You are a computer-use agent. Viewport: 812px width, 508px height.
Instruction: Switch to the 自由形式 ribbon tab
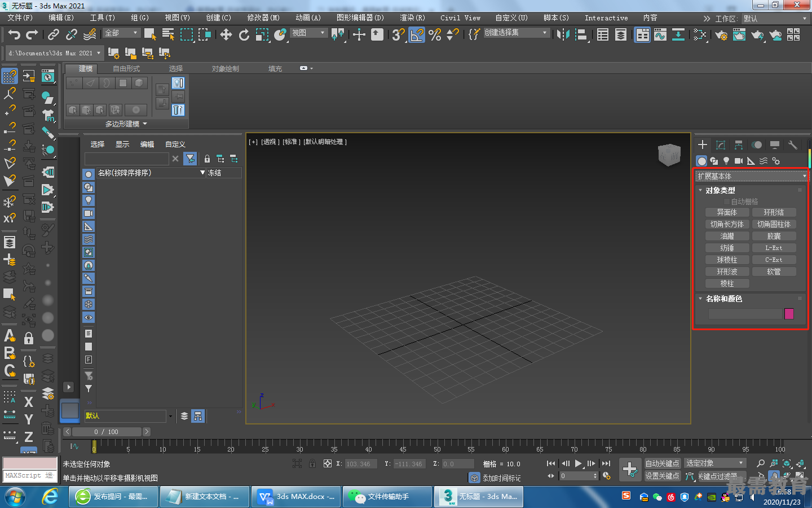(x=126, y=69)
